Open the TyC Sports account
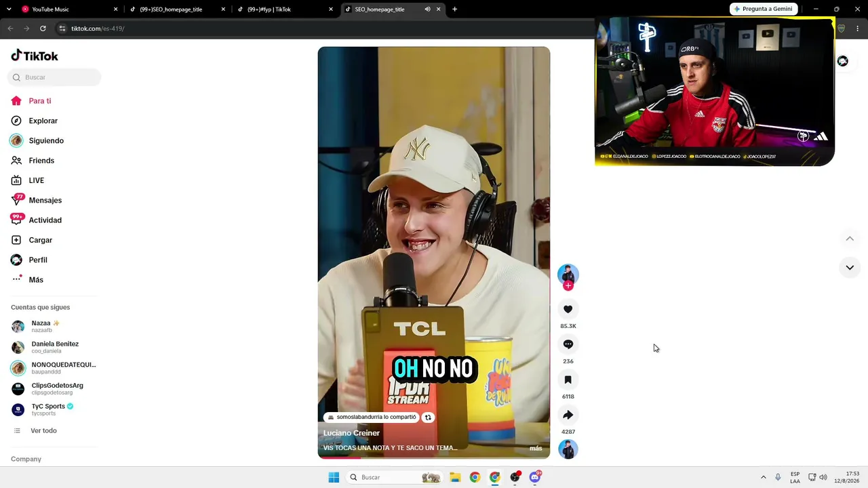 tap(43, 409)
